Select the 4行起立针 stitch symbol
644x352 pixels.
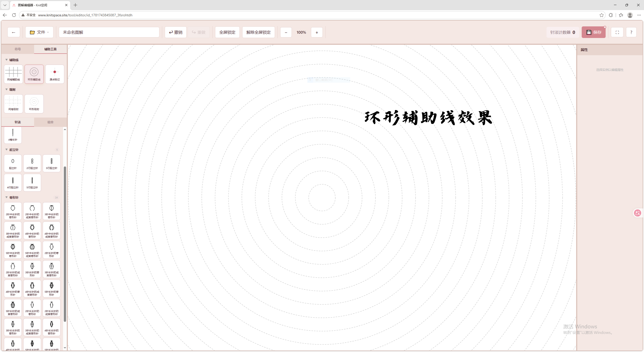13,183
